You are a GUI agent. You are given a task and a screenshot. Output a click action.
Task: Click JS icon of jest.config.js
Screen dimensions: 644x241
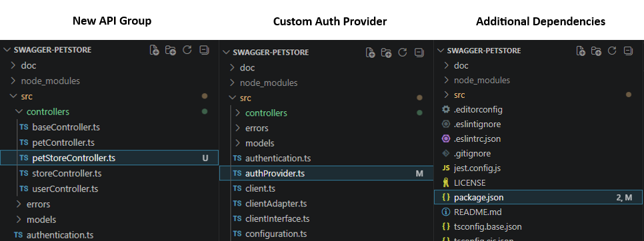[x=445, y=168]
